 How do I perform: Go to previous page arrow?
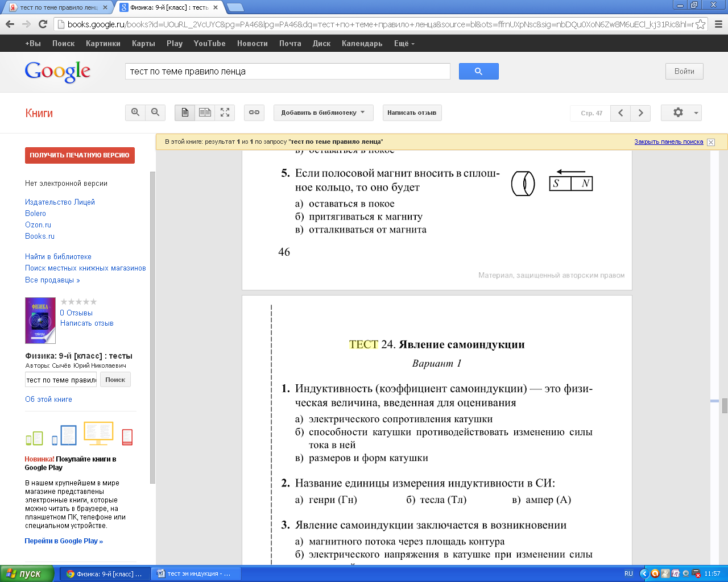(621, 113)
